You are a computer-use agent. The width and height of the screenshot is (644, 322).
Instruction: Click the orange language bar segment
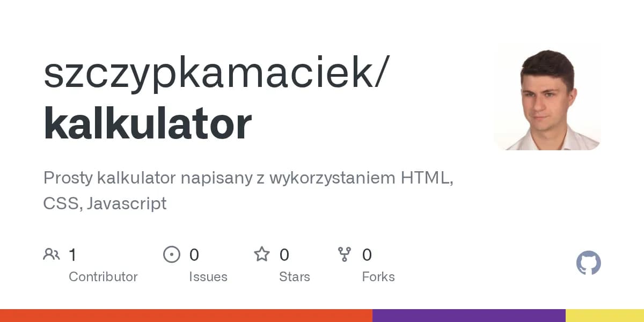(186, 316)
